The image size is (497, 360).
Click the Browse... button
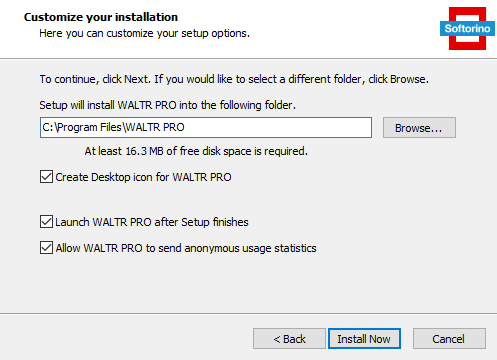click(419, 128)
